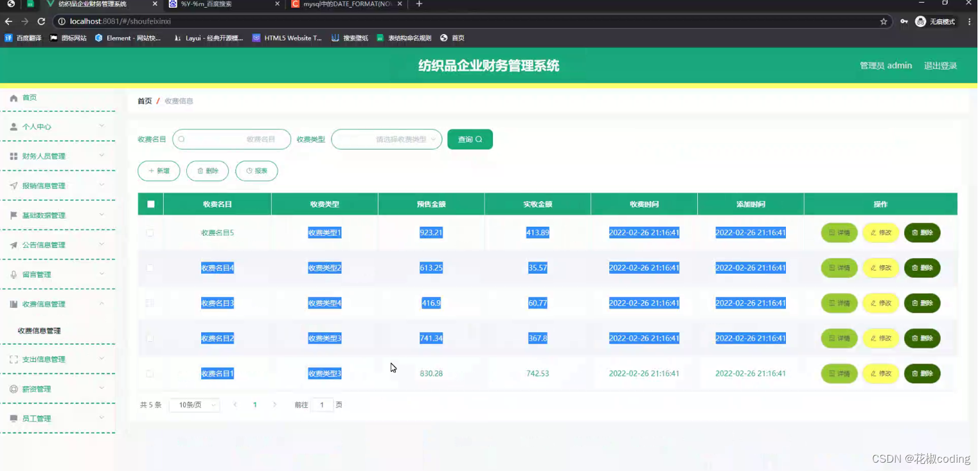
Task: Tick the select-all checkbox in table header
Action: (x=151, y=204)
